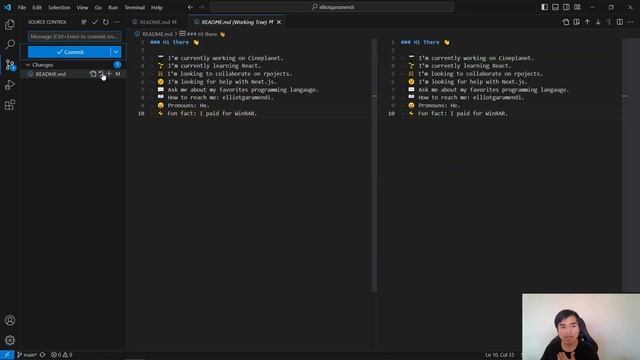The width and height of the screenshot is (640, 360).
Task: Go forward using navigation arrow
Action: pyautogui.click(x=202, y=7)
